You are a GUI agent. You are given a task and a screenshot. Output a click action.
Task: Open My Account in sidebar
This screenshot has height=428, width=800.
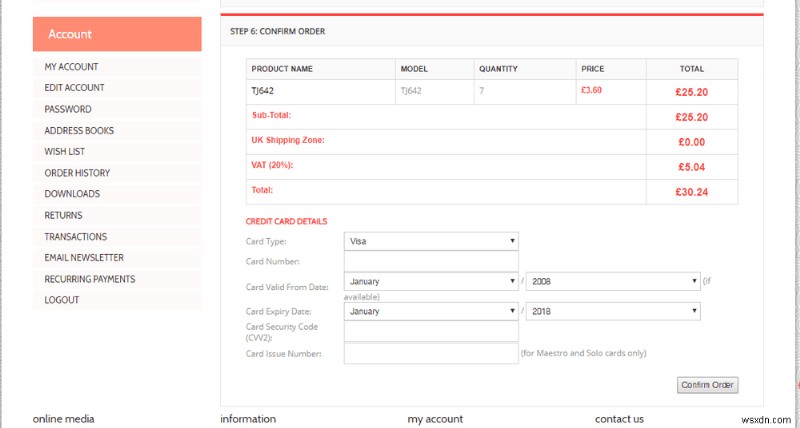click(x=71, y=67)
